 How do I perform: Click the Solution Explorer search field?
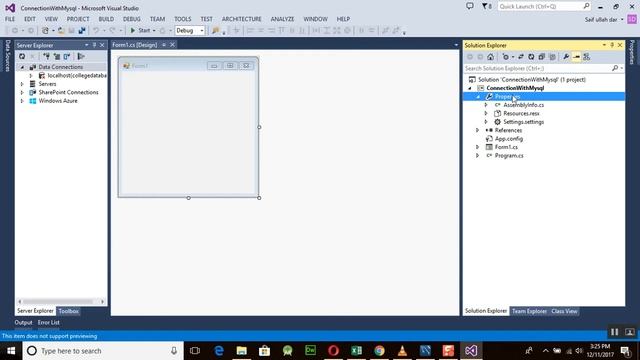pos(543,68)
